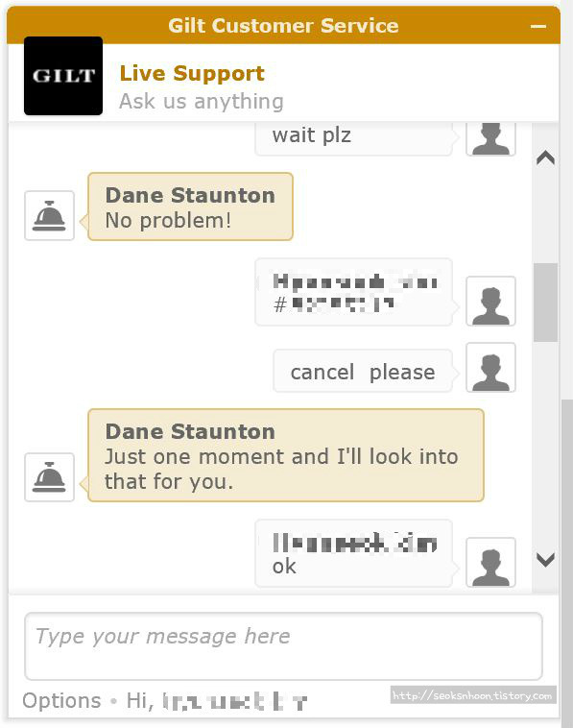Select the Just one moment message bubble

click(286, 455)
